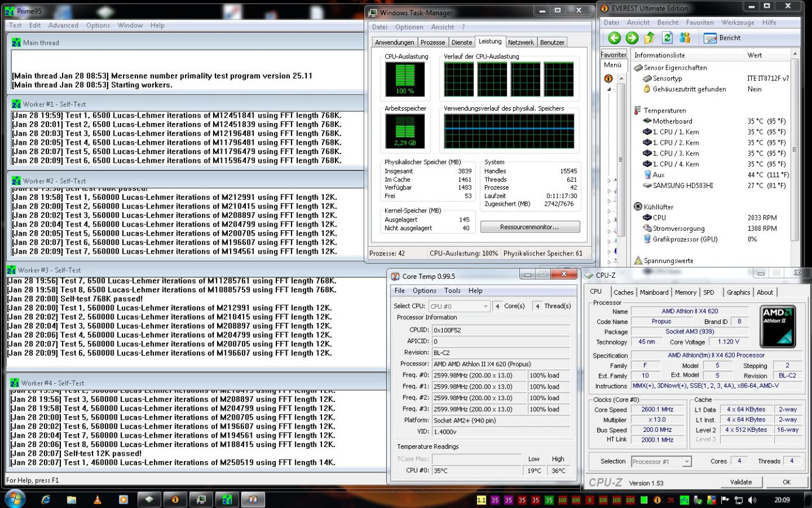Open the Ansicht menu in Task Manager
Viewport: 812px width, 508px height.
click(x=443, y=27)
